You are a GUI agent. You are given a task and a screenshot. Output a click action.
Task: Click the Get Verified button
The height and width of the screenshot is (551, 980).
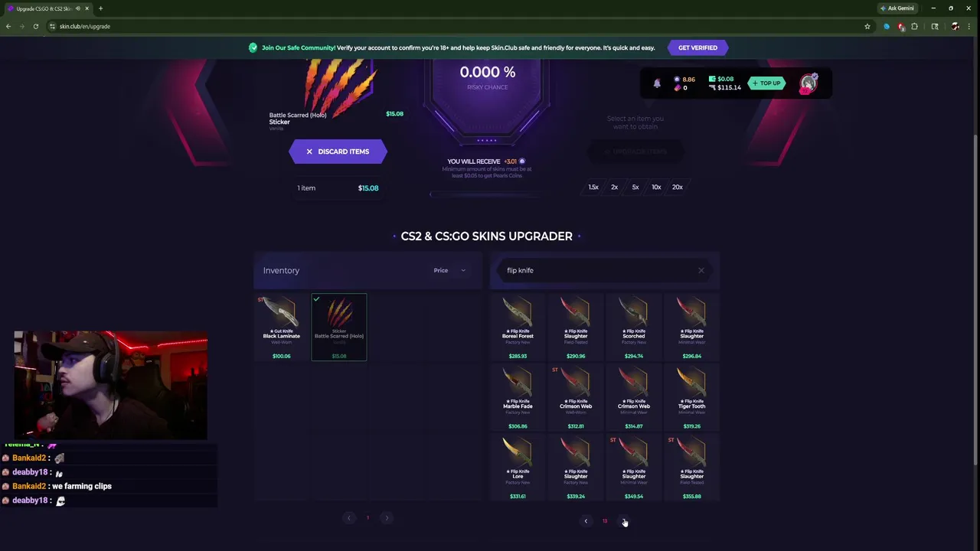(x=697, y=47)
